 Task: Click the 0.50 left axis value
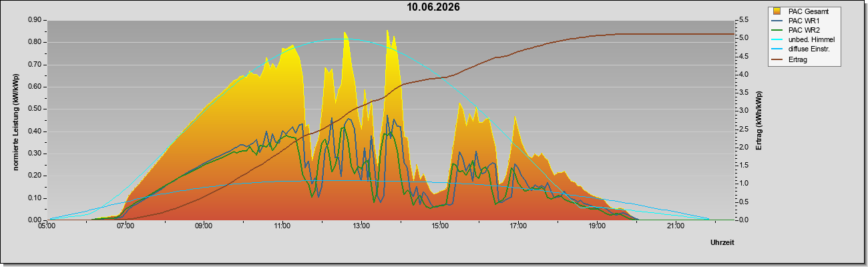35,109
